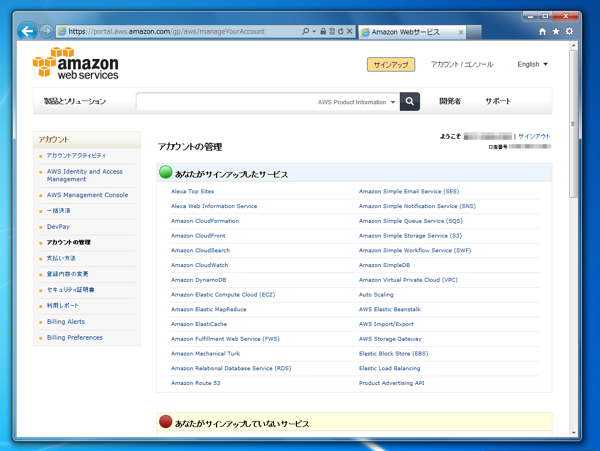Open the Amazon CloudFormation link

[x=205, y=221]
